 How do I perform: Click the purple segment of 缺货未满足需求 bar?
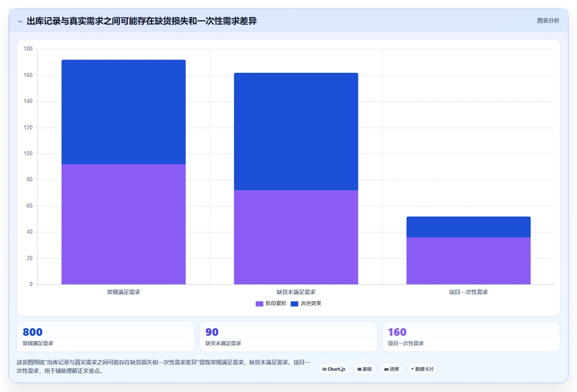coord(296,237)
